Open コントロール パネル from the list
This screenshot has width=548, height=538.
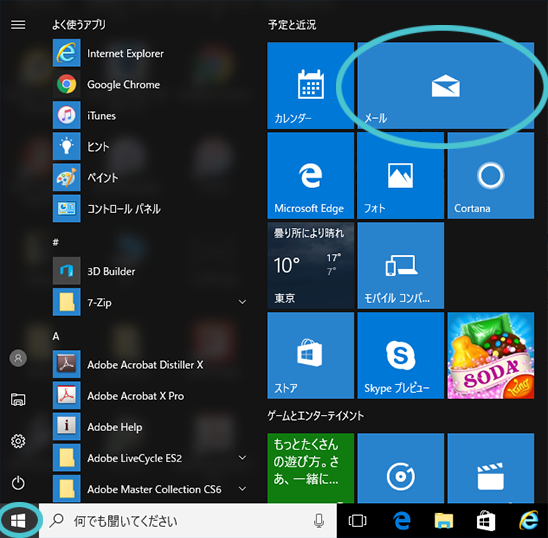(x=150, y=209)
